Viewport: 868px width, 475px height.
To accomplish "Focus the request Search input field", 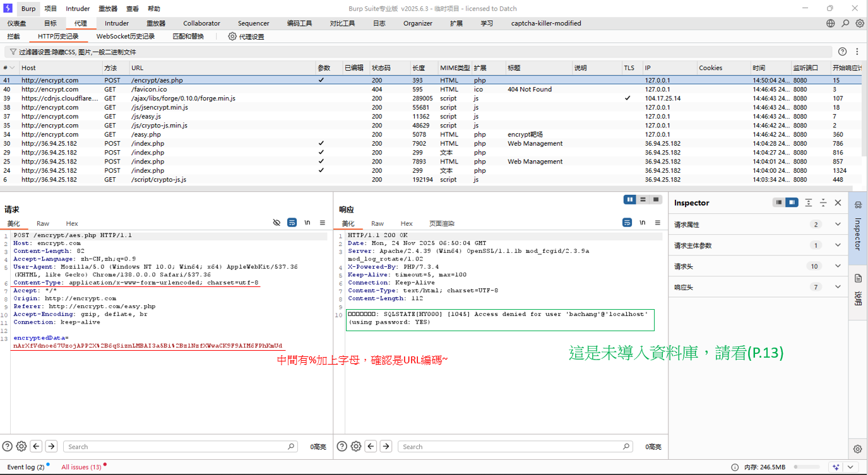I will pyautogui.click(x=181, y=446).
